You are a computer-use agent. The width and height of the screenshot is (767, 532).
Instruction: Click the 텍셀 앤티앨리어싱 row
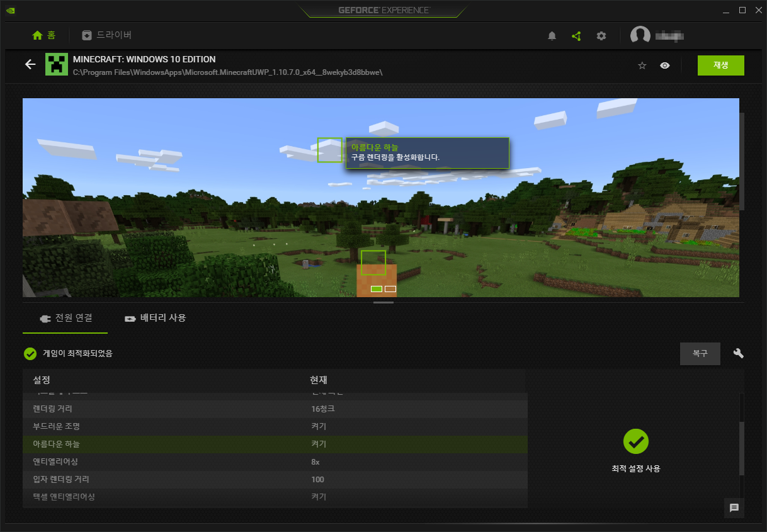click(x=275, y=497)
